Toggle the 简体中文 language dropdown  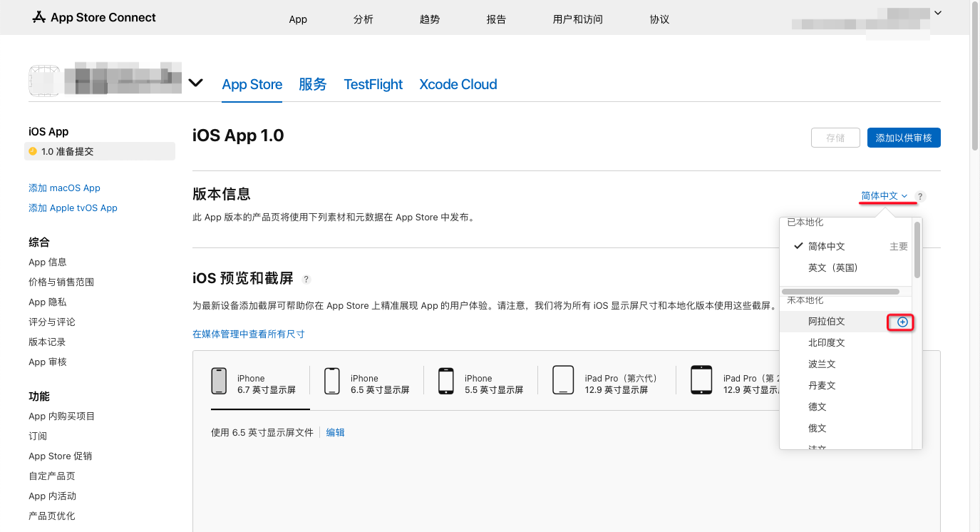click(x=884, y=196)
